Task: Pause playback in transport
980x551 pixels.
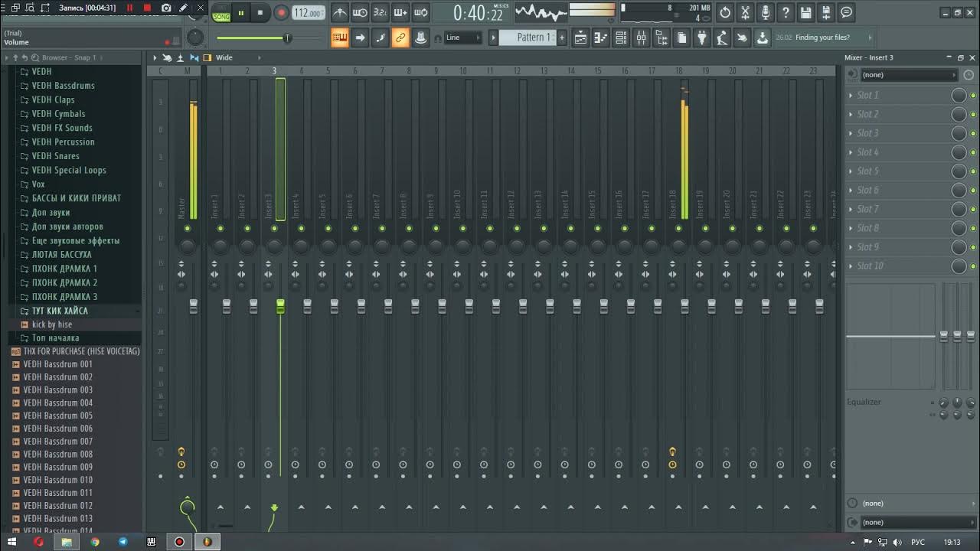Action: 241,13
